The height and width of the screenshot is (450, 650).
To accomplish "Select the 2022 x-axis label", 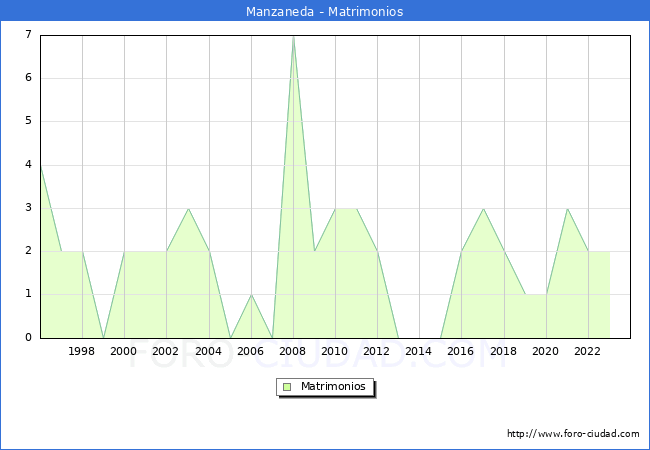I will pyautogui.click(x=588, y=351).
